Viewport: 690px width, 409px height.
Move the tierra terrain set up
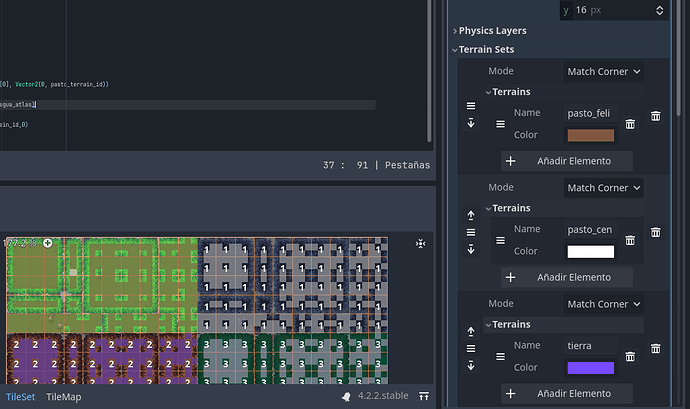(471, 332)
